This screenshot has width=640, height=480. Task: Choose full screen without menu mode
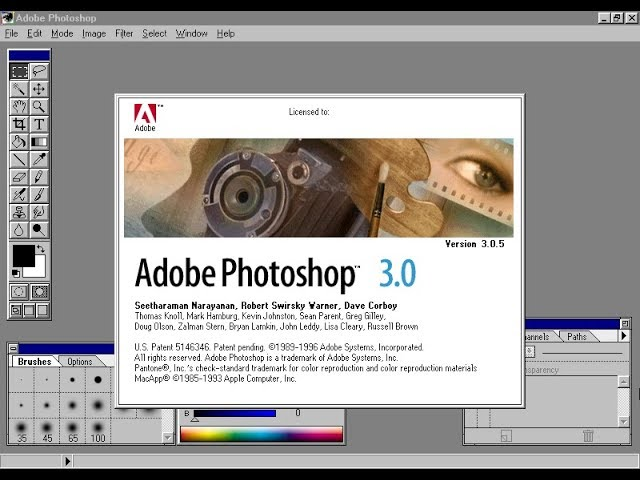pos(42,311)
